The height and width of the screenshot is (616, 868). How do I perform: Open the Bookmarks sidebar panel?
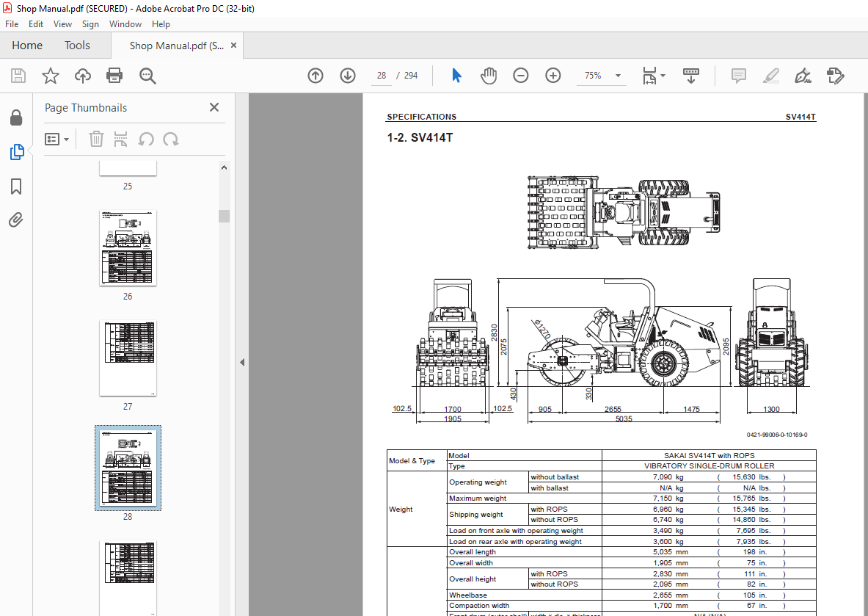click(16, 186)
